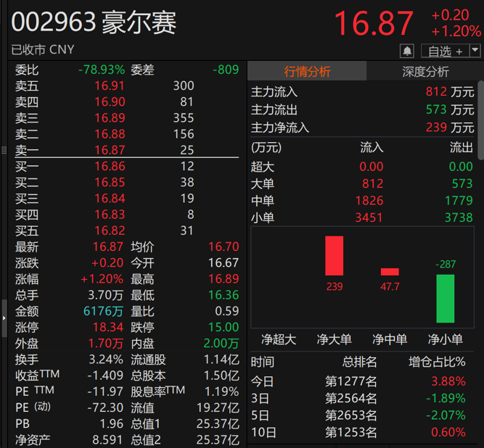Select the 10日 ranking row
This screenshot has width=484, height=448.
pyautogui.click(x=362, y=433)
